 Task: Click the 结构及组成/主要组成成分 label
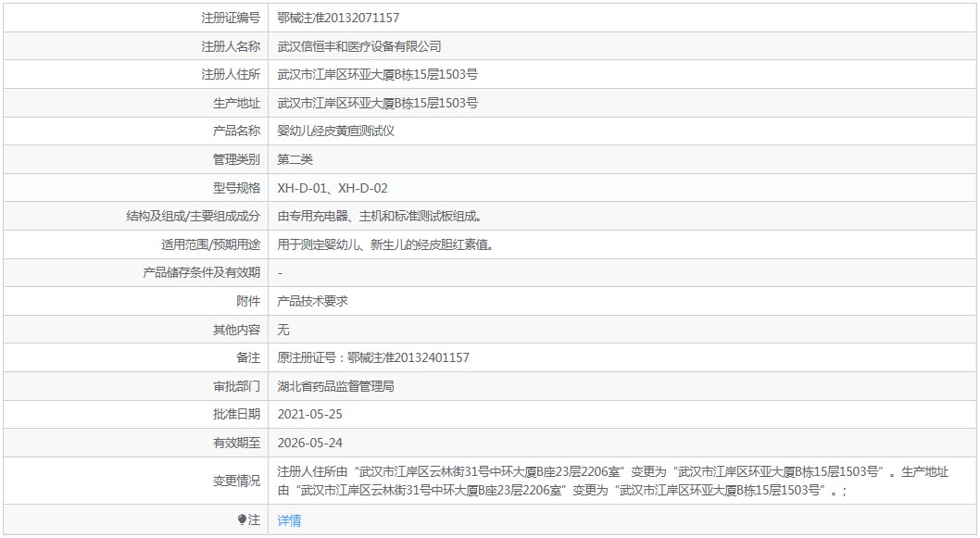point(193,216)
